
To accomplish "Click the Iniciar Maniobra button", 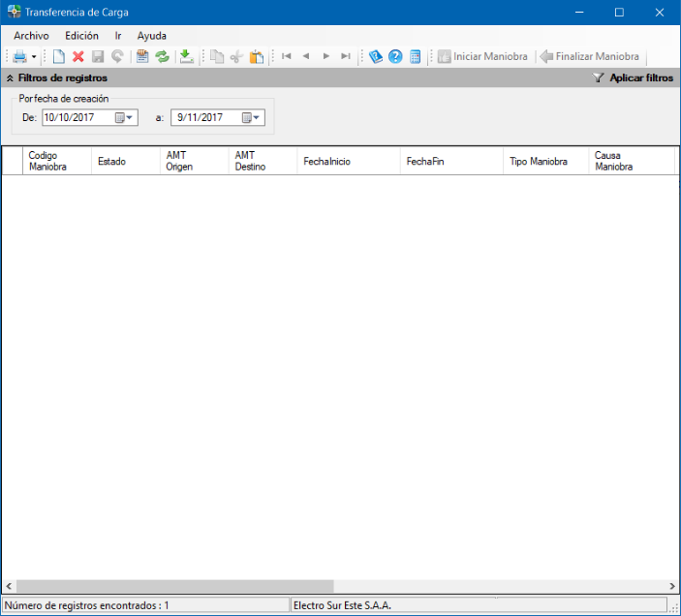I will [x=482, y=57].
